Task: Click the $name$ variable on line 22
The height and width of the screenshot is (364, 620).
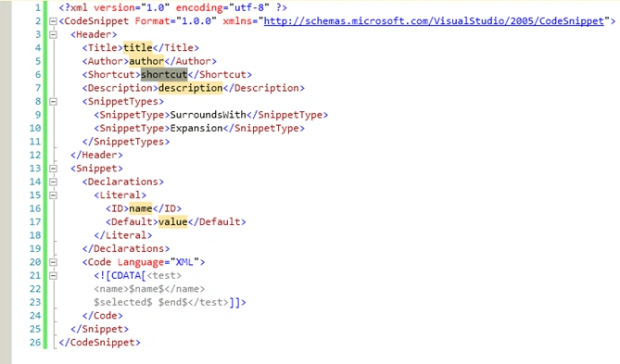Action: tap(146, 289)
